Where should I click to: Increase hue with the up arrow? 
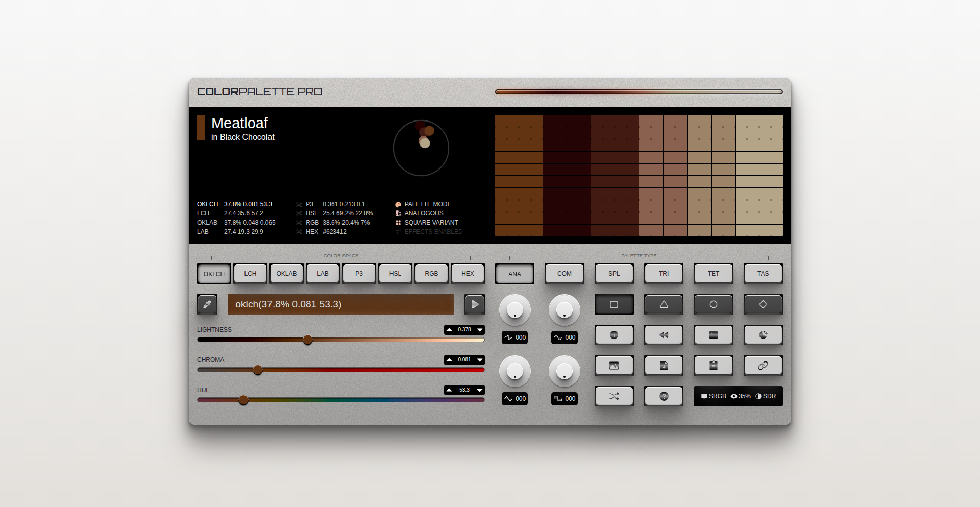[449, 390]
